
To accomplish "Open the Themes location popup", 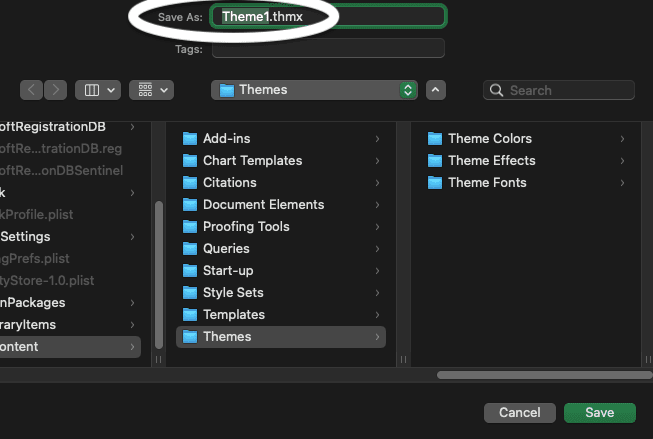I will 314,90.
